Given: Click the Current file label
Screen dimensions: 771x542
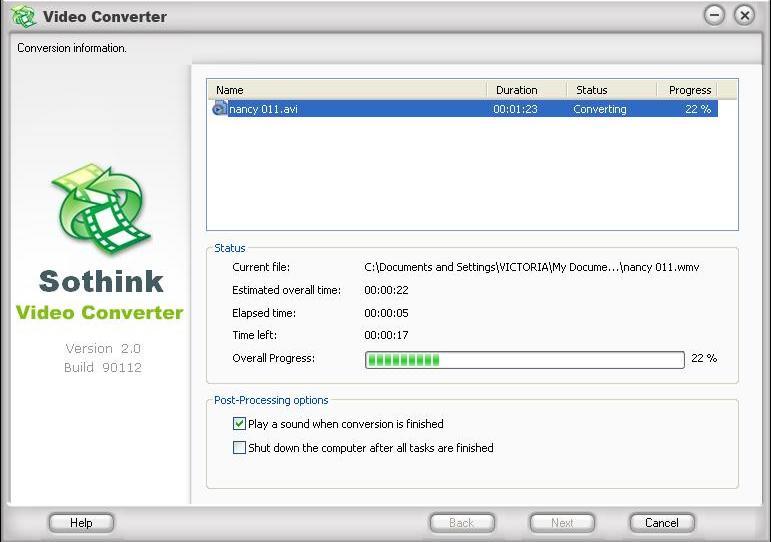Looking at the screenshot, I should point(261,267).
